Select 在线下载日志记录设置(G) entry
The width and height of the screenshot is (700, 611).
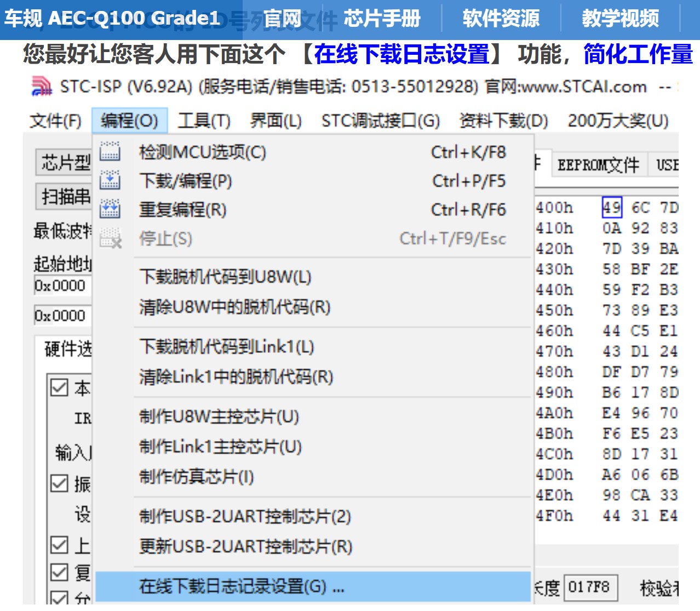coord(313,587)
